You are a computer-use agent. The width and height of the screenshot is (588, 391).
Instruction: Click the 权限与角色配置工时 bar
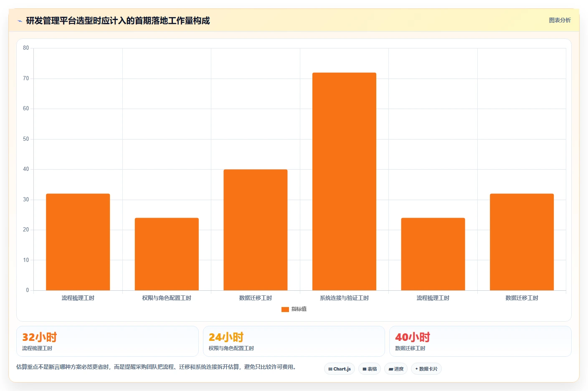coord(167,254)
